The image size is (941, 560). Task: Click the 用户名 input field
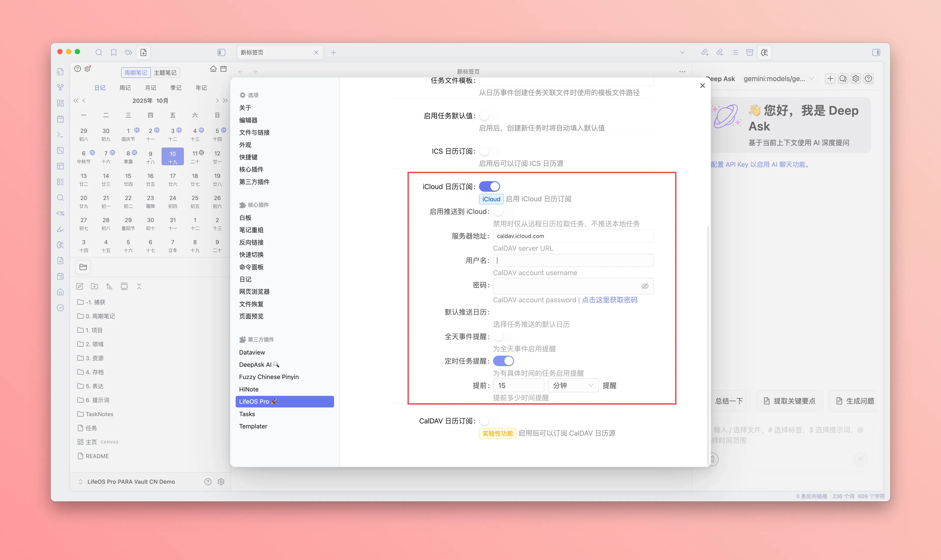point(573,260)
